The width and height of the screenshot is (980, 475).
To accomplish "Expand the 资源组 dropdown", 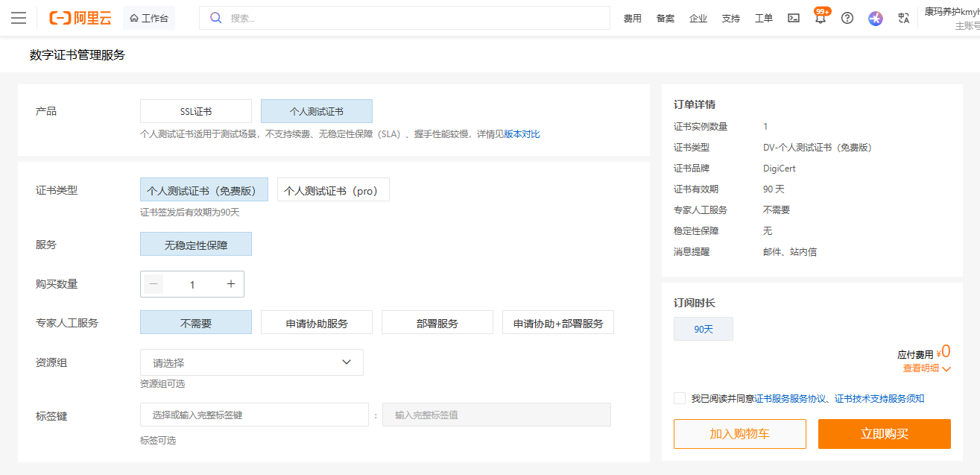I will [x=252, y=362].
